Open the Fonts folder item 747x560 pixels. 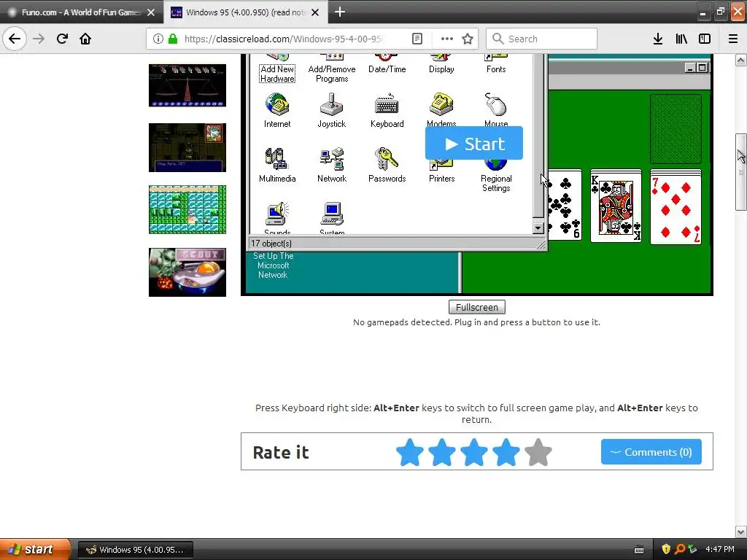496,65
